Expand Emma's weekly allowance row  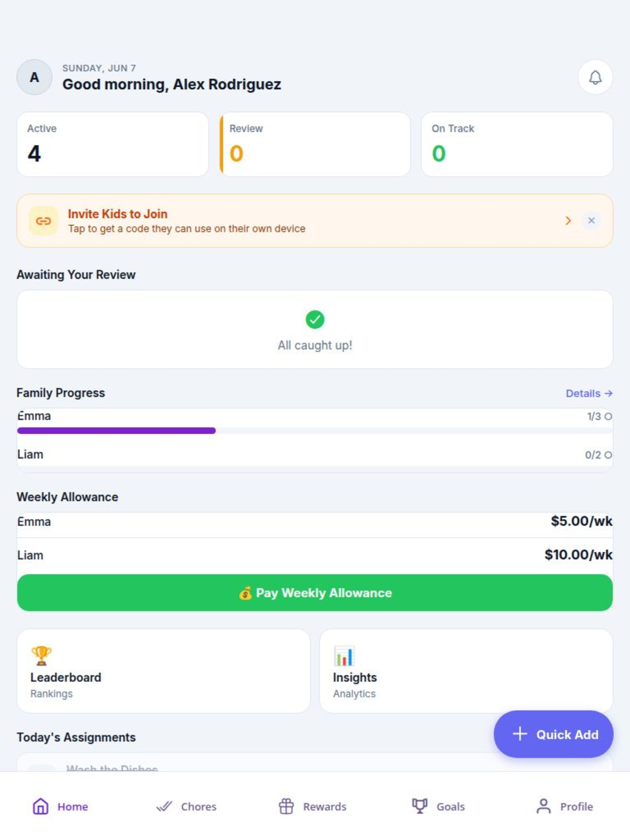point(315,522)
